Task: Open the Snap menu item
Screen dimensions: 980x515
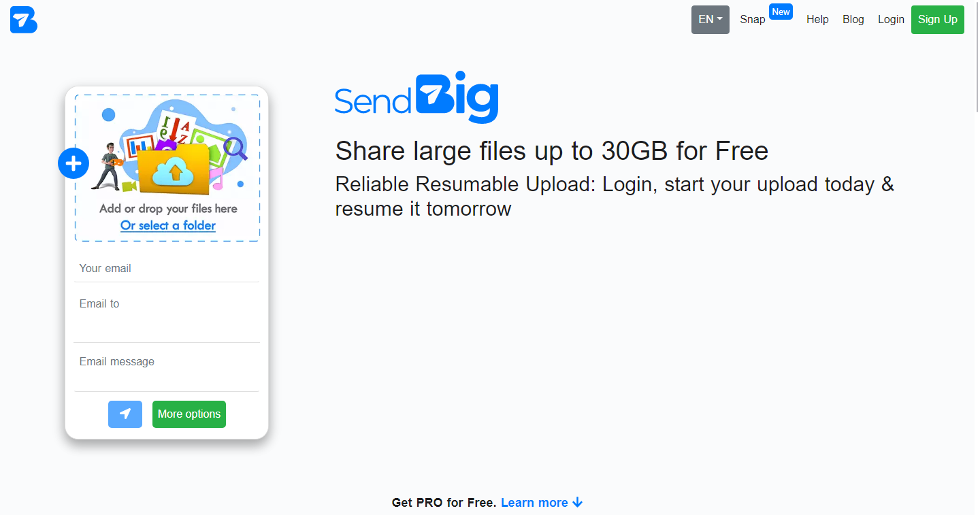Action: [x=752, y=19]
